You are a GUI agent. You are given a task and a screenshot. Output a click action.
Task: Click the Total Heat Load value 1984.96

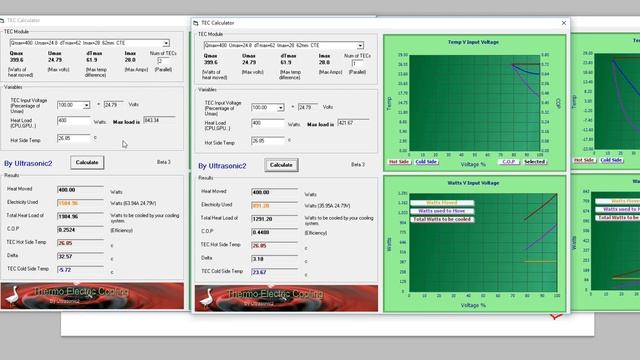tap(80, 217)
